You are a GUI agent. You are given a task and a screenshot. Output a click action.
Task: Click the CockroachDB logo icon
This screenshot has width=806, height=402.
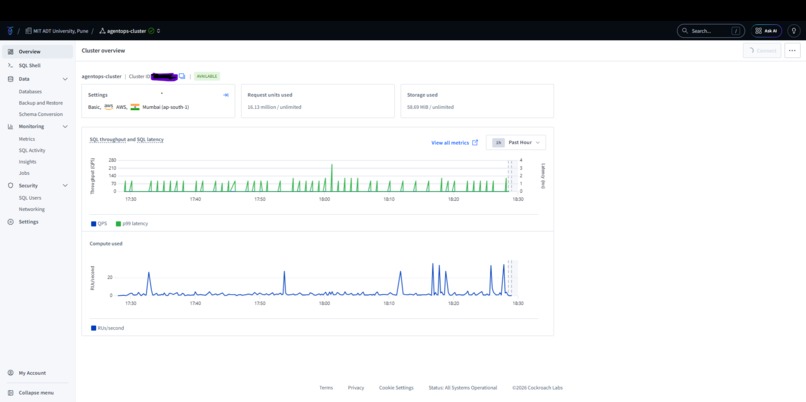coord(10,31)
